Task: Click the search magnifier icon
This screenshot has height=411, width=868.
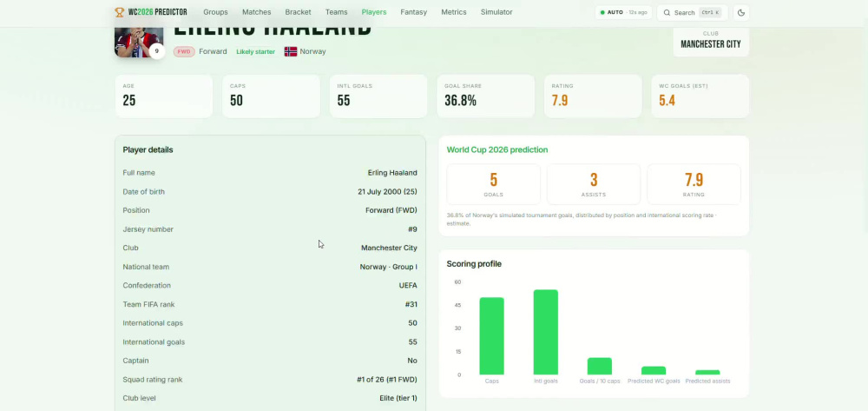Action: pos(667,13)
